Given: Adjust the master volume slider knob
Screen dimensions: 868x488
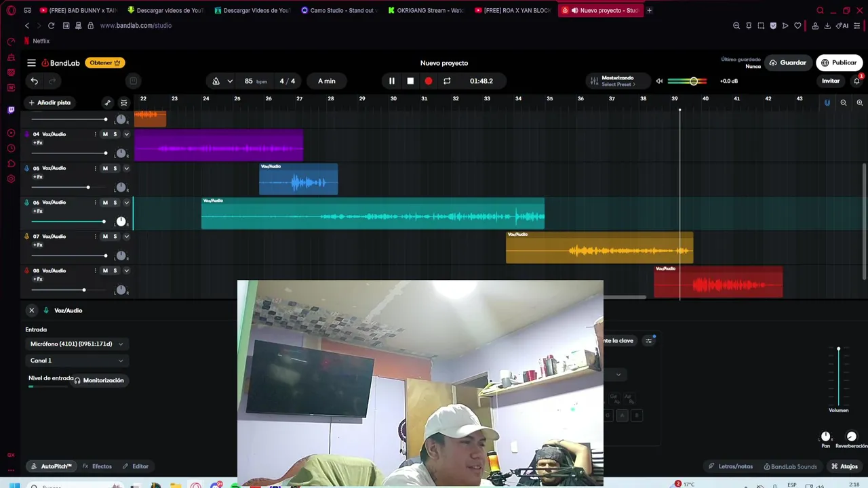Looking at the screenshot, I should 694,81.
